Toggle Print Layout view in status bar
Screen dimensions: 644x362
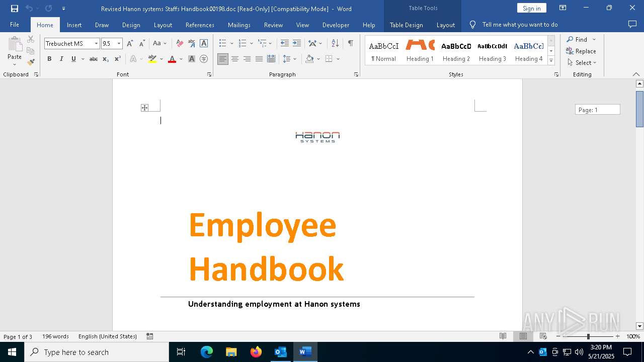click(523, 336)
